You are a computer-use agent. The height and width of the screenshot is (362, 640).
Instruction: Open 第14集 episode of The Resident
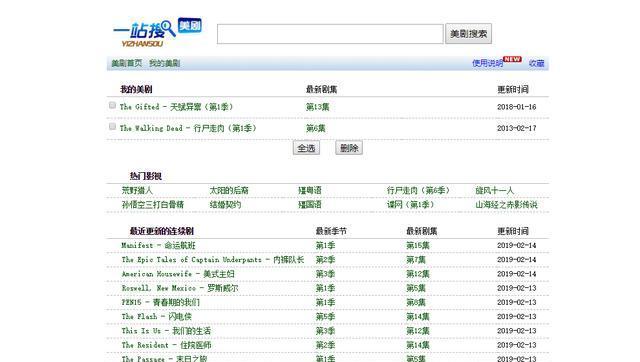(x=418, y=345)
